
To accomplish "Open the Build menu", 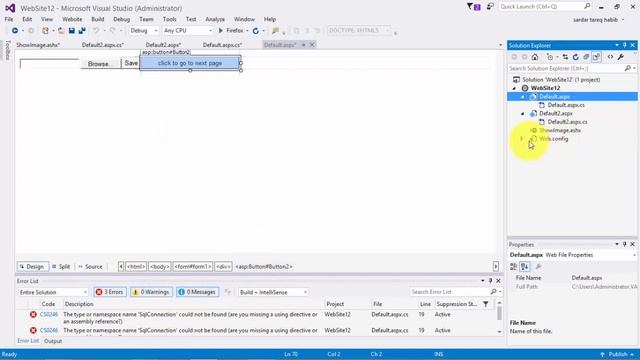I will point(98,19).
